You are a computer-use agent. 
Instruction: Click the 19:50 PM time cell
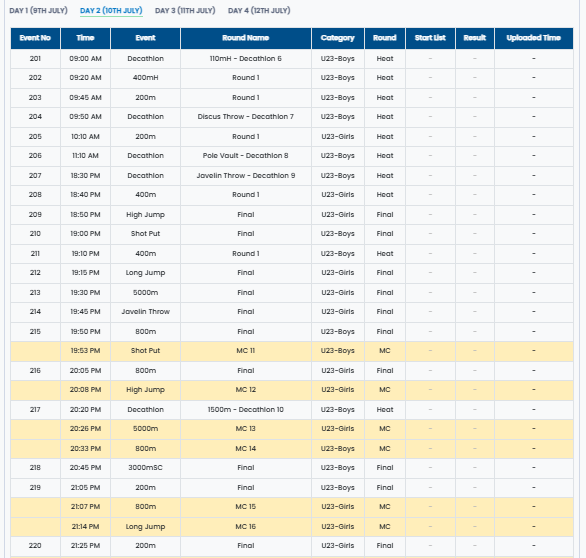(x=85, y=332)
